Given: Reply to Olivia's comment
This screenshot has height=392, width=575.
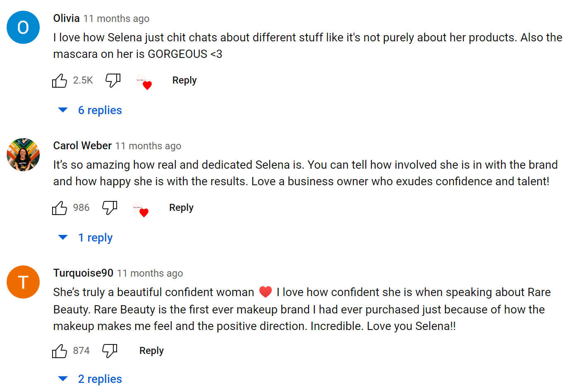Looking at the screenshot, I should [184, 80].
